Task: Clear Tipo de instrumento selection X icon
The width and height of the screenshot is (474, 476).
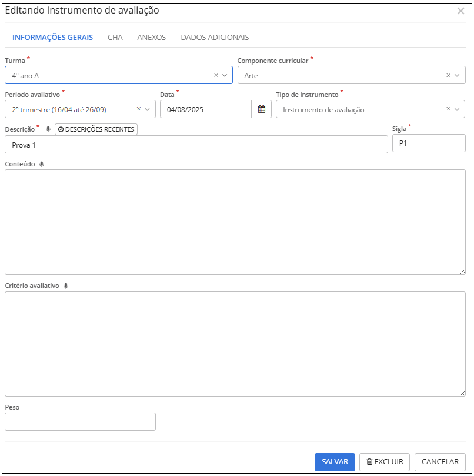Action: point(448,109)
